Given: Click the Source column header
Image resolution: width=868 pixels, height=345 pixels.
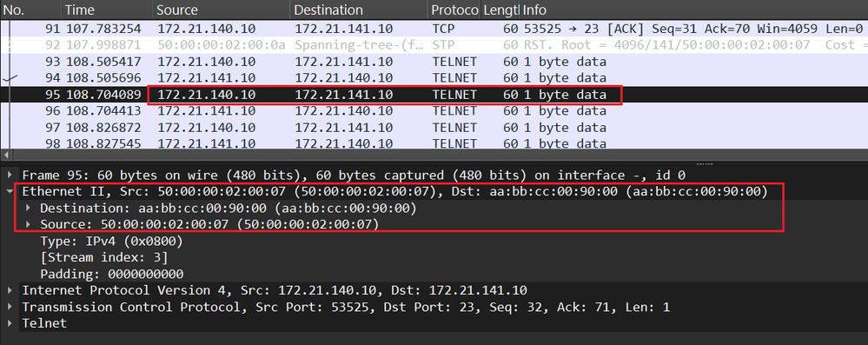Looking at the screenshot, I should tap(222, 10).
